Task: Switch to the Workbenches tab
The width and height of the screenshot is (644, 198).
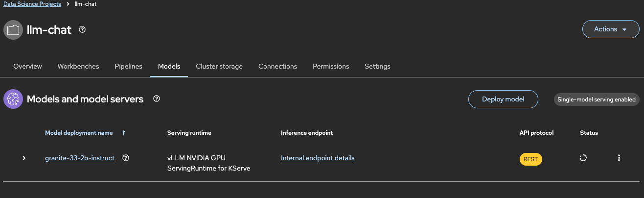Action: (78, 66)
